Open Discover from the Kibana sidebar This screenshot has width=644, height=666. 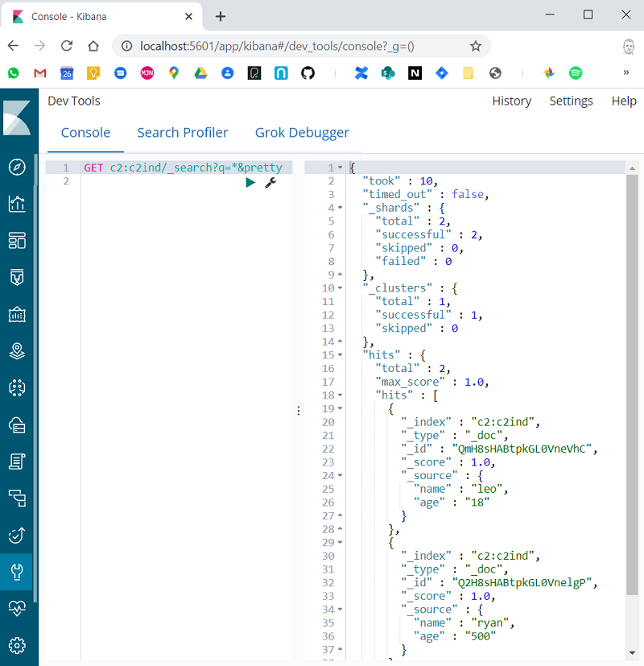point(17,167)
